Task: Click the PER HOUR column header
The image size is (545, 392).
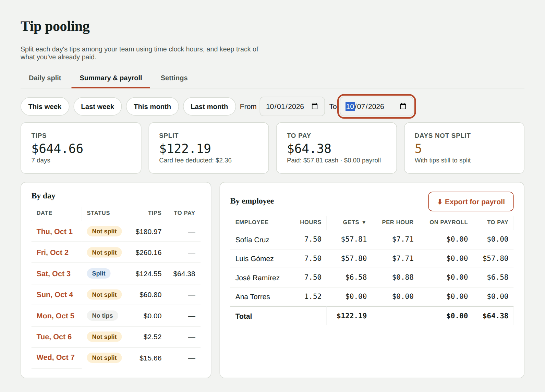Action: point(398,222)
